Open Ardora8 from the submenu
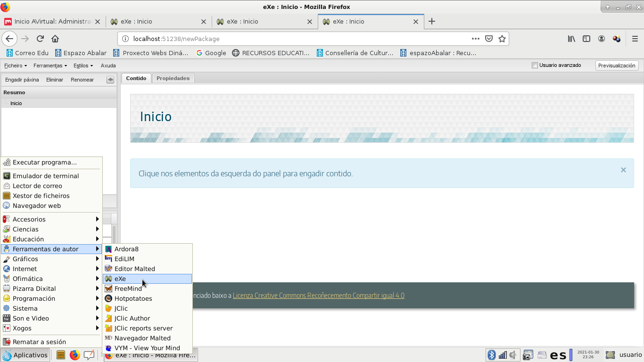 tap(126, 249)
